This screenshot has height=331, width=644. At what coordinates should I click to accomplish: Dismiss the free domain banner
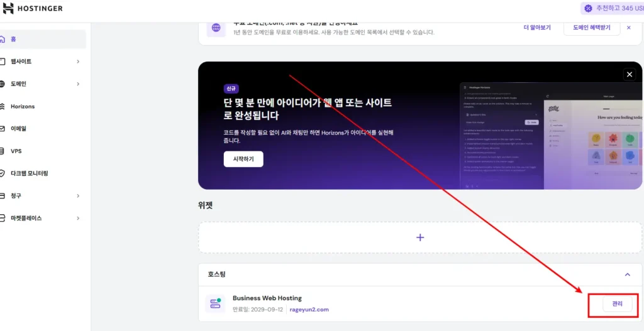pos(628,28)
